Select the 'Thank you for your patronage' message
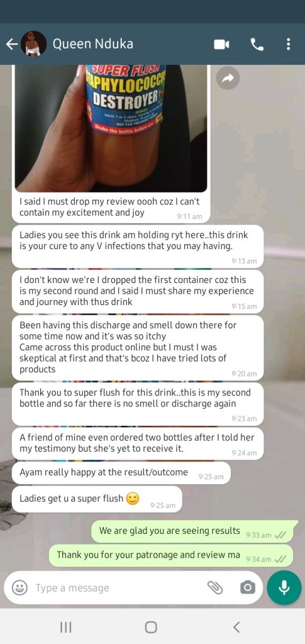The height and width of the screenshot is (644, 305). [x=171, y=556]
